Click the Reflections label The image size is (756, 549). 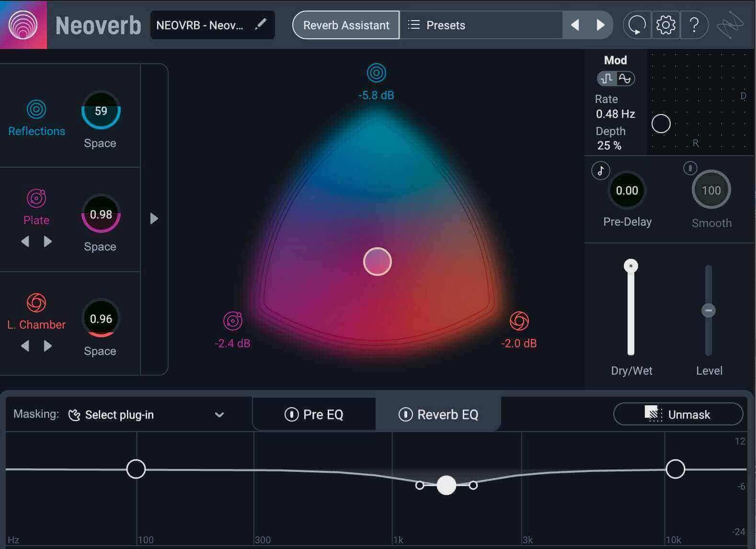[37, 131]
